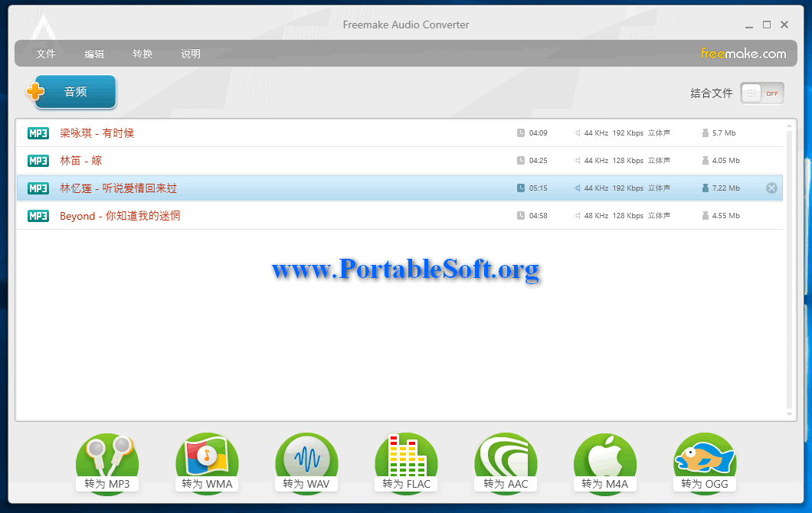Click audio quality icon beside 48 KHz
This screenshot has width=812, height=513.
(577, 215)
